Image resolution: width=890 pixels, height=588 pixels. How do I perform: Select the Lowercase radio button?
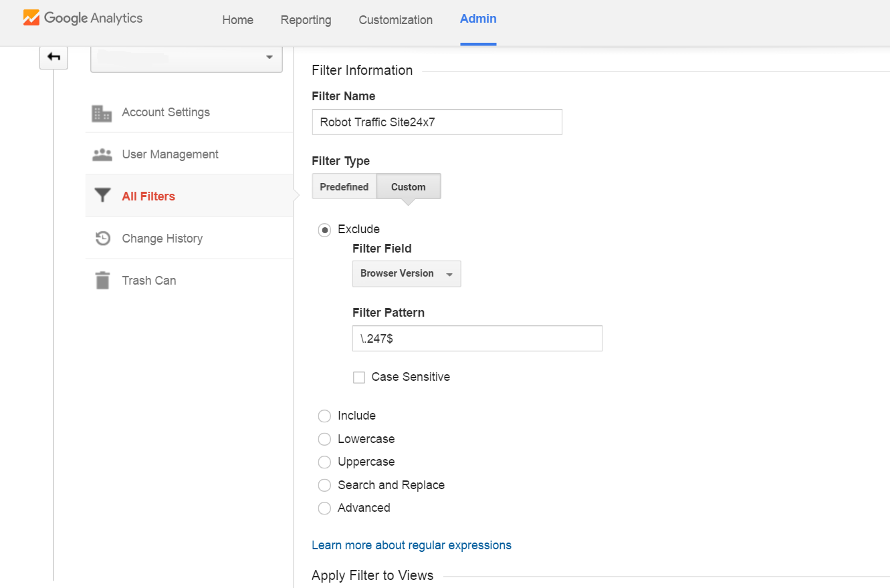click(324, 439)
